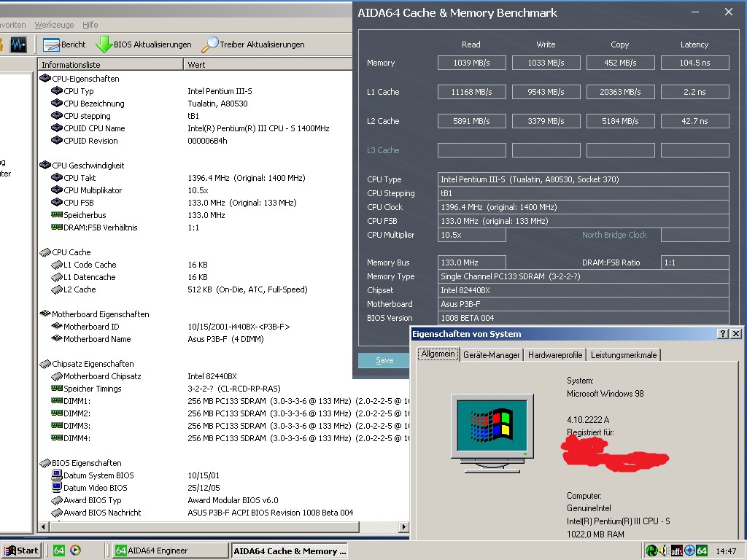The image size is (747, 560).
Task: Click the help question mark in Eigenschaften von System
Action: [x=723, y=334]
